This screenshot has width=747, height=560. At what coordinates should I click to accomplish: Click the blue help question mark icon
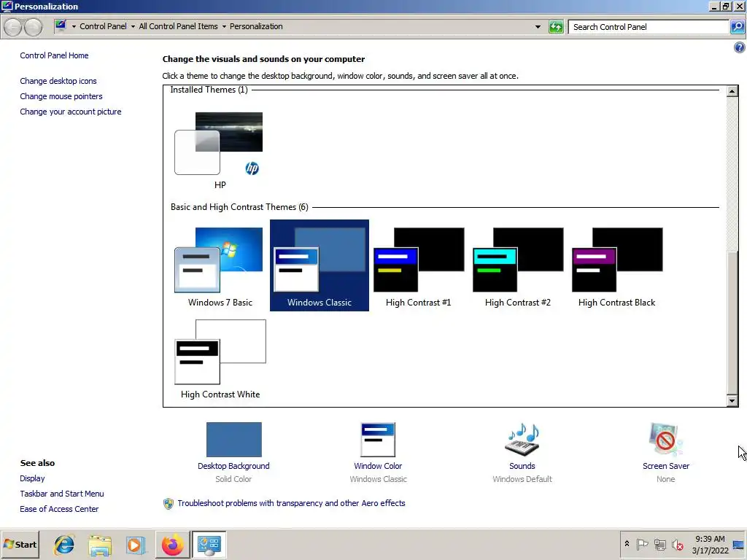click(x=740, y=47)
